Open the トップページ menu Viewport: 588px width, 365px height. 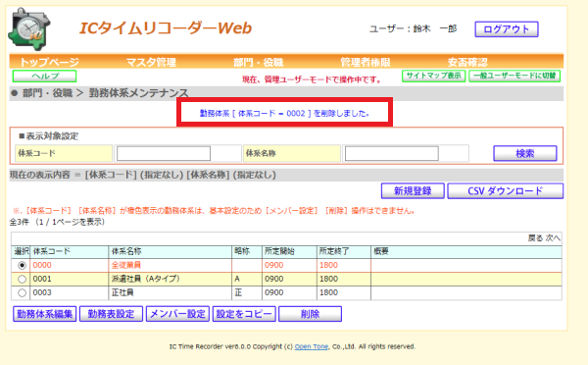coord(50,62)
